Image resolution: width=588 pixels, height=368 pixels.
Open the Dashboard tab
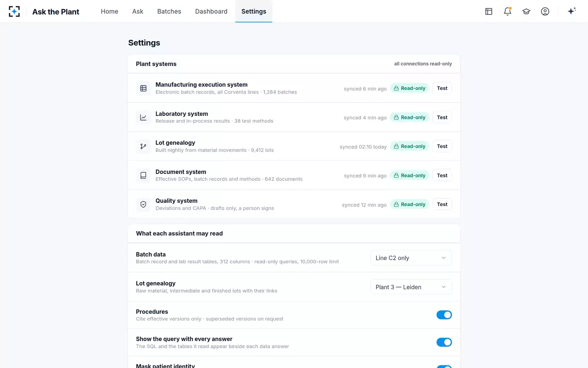click(x=211, y=11)
